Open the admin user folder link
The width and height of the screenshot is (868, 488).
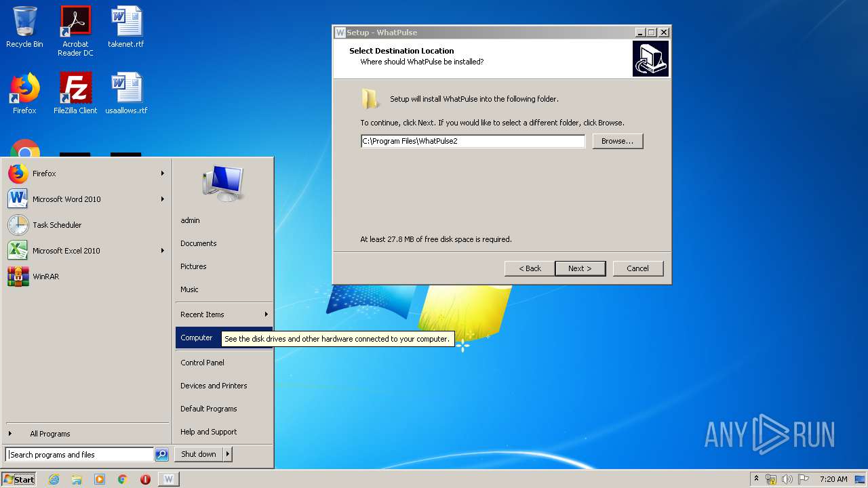224,220
